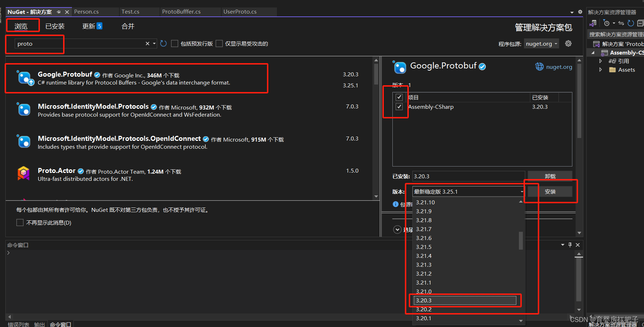This screenshot has width=644, height=327.
Task: Click the Google.Protobuf icon in the details pane
Action: 400,67
